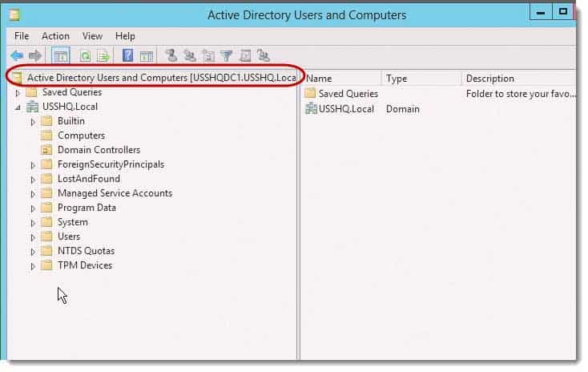Select the root Active Directory Users and Computers node

pyautogui.click(x=161, y=78)
